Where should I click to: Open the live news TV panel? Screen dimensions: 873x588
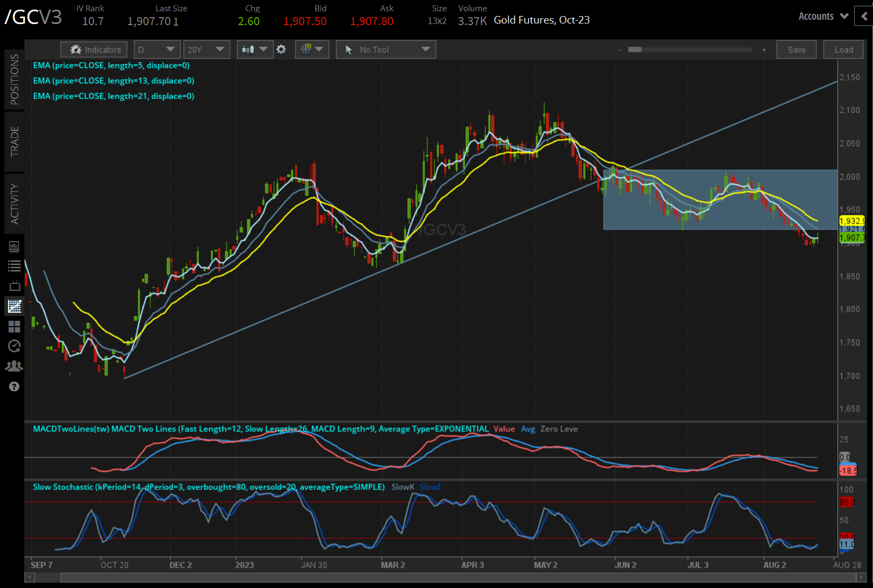[x=14, y=285]
